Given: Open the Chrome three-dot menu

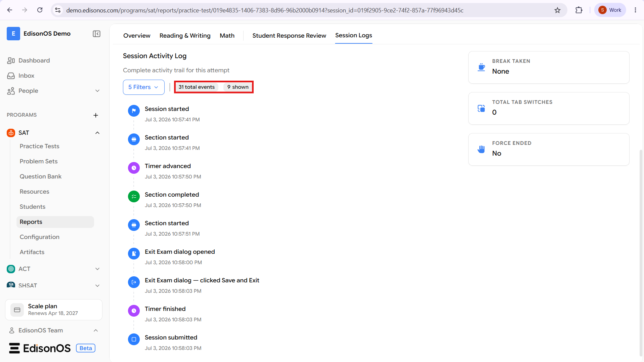Looking at the screenshot, I should pos(635,10).
